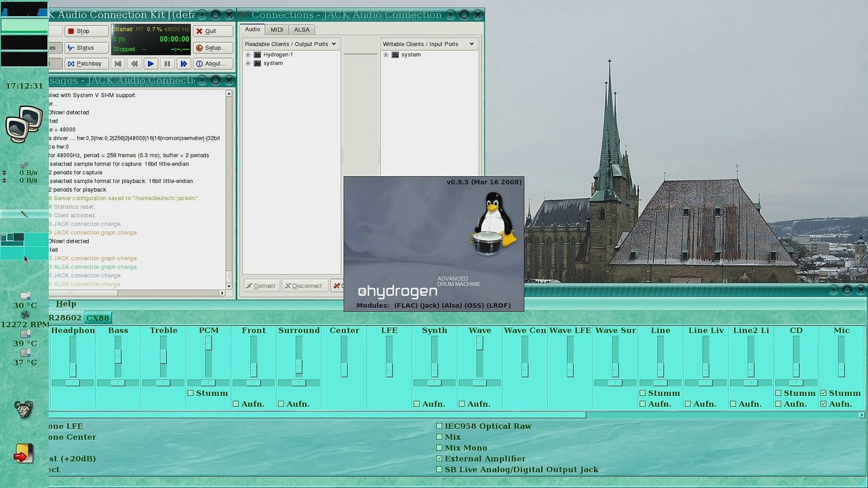Viewport: 868px width, 488px height.
Task: Expand the system writable client node
Action: pos(386,55)
